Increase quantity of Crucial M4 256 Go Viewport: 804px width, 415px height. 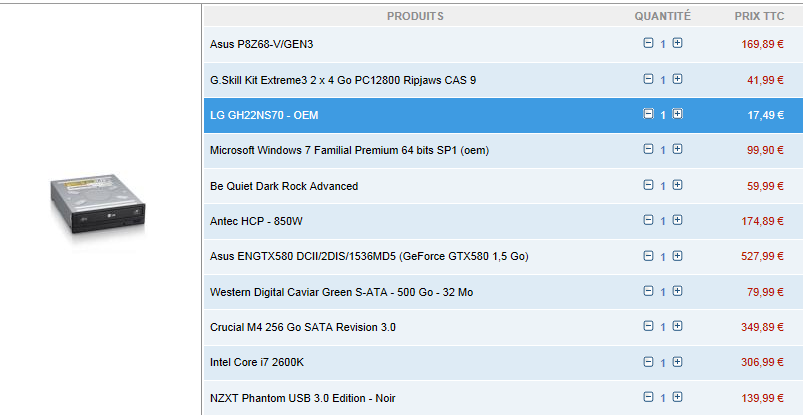click(x=677, y=327)
